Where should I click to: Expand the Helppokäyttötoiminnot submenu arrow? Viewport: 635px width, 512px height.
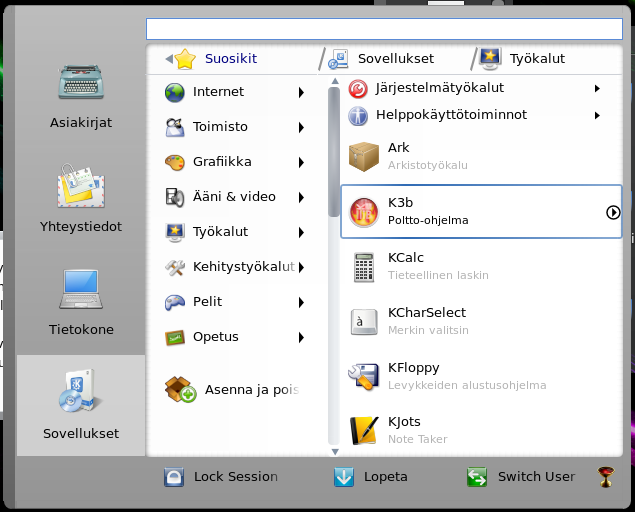click(597, 115)
